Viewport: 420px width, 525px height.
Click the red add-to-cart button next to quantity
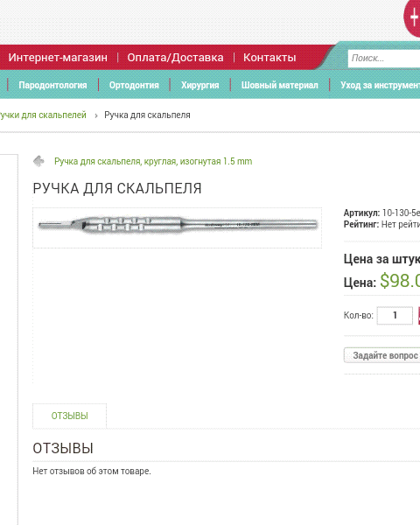pyautogui.click(x=419, y=315)
